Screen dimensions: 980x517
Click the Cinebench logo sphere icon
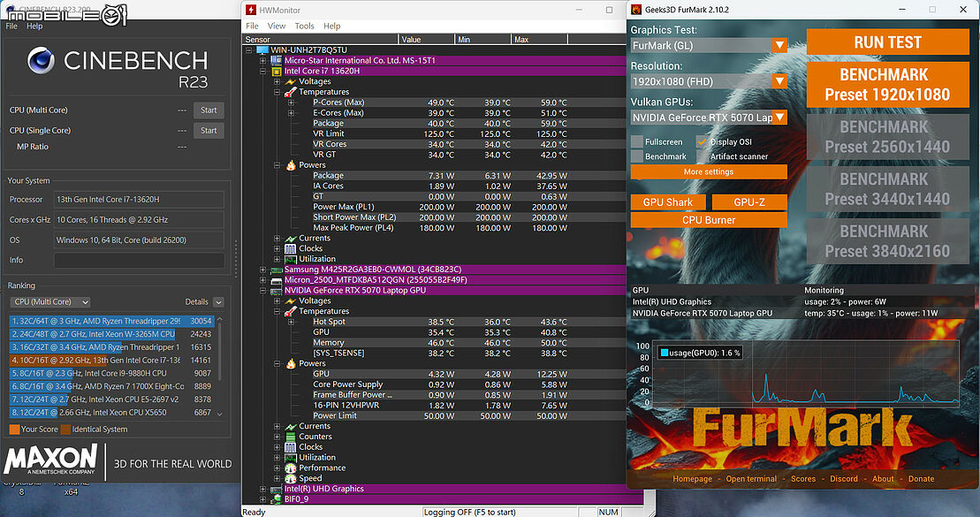pyautogui.click(x=41, y=61)
